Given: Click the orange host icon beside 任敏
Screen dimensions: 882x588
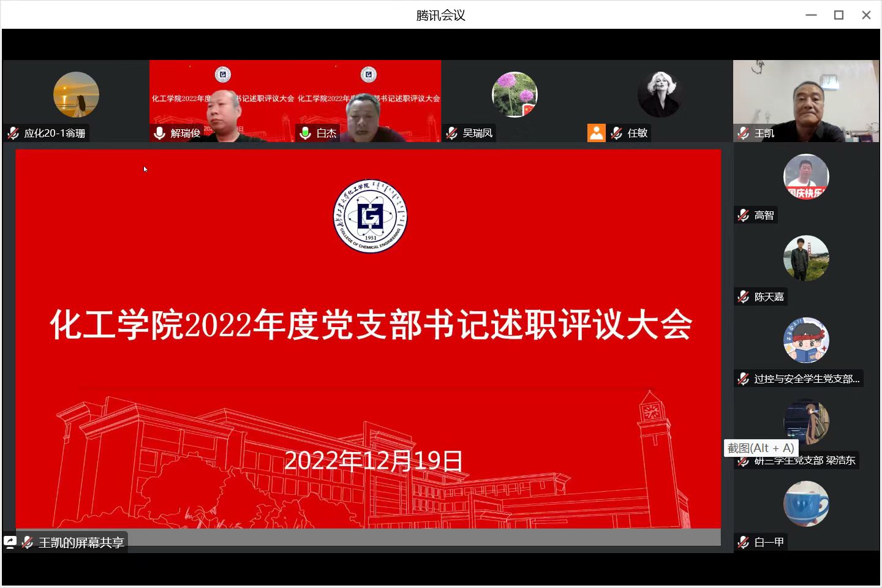Looking at the screenshot, I should click(596, 133).
